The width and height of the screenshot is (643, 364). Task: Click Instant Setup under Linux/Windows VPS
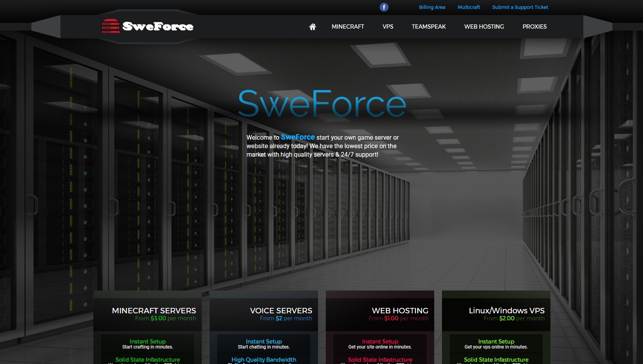(496, 342)
